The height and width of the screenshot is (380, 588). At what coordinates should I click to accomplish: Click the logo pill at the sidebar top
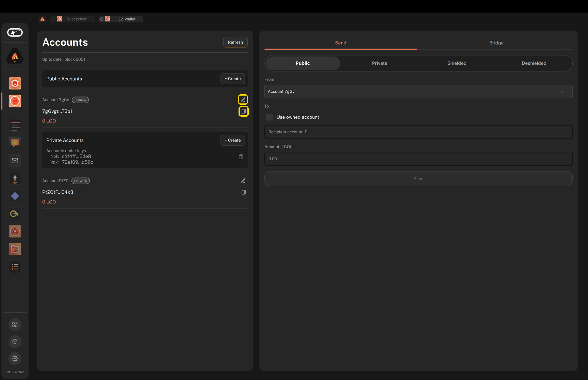(15, 32)
